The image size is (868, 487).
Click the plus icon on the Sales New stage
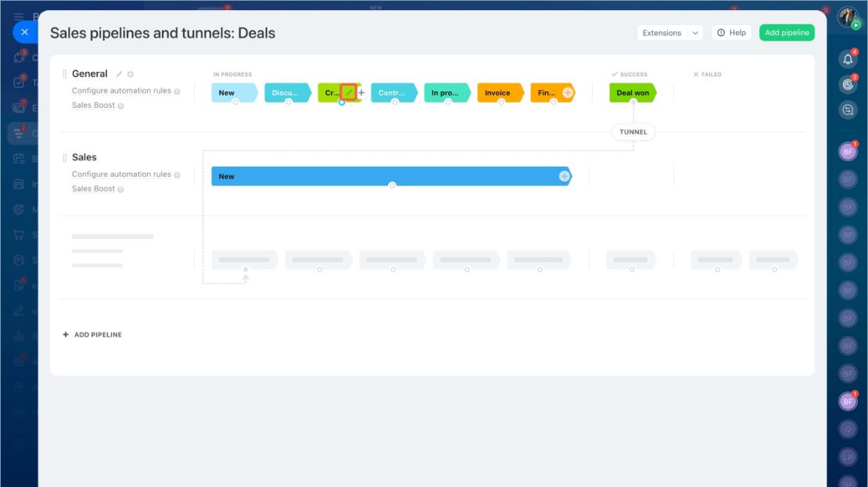(564, 176)
